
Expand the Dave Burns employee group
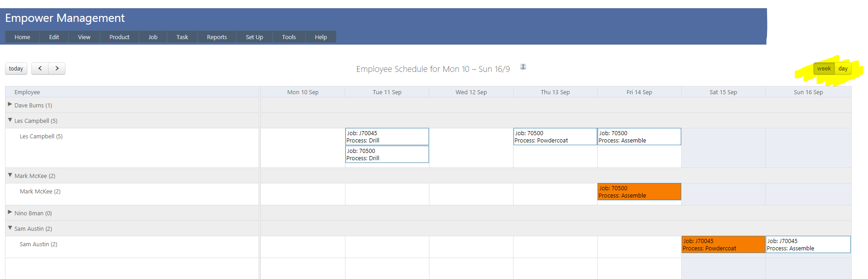tap(10, 105)
